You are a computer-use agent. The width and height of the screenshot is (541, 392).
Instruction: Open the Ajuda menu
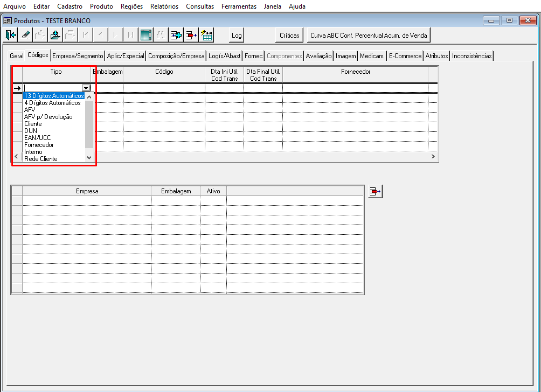click(297, 6)
